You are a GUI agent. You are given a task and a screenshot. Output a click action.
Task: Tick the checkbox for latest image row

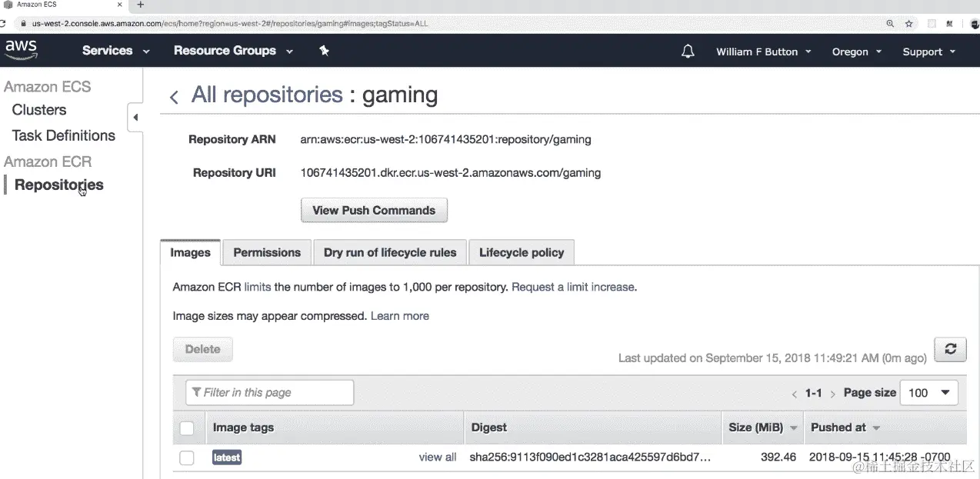187,457
